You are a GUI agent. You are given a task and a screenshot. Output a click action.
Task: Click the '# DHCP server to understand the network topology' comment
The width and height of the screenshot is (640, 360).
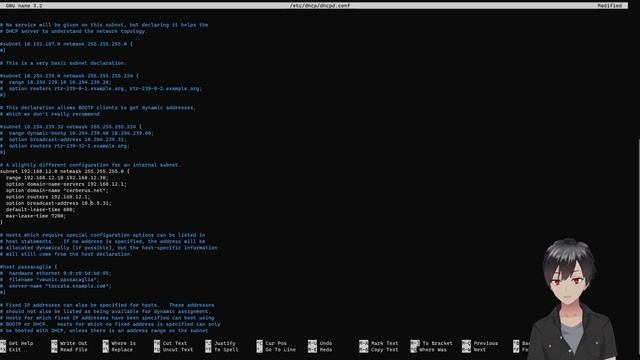point(73,31)
